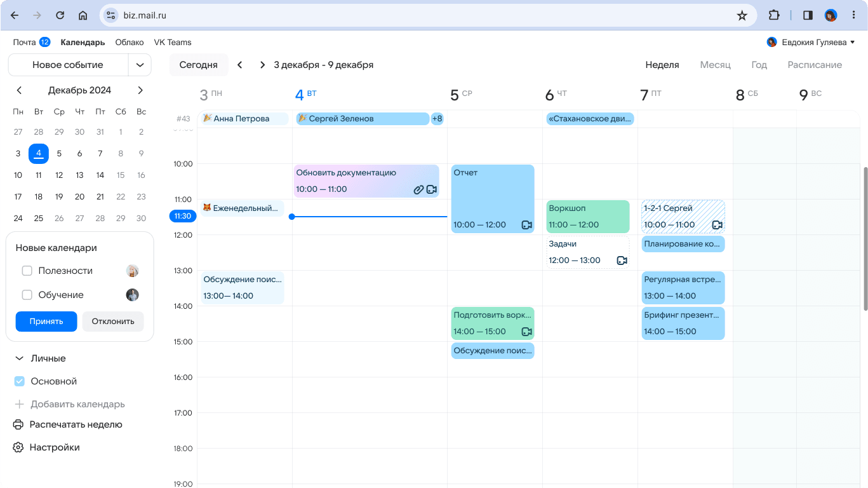Click the plus icon beside Добавить календарь

click(19, 404)
